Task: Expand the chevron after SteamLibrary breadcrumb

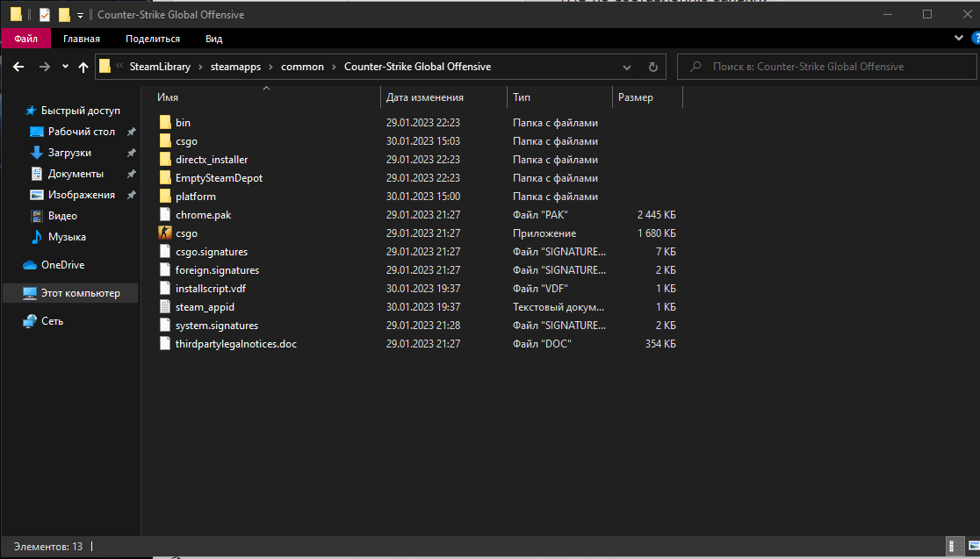Action: 200,67
